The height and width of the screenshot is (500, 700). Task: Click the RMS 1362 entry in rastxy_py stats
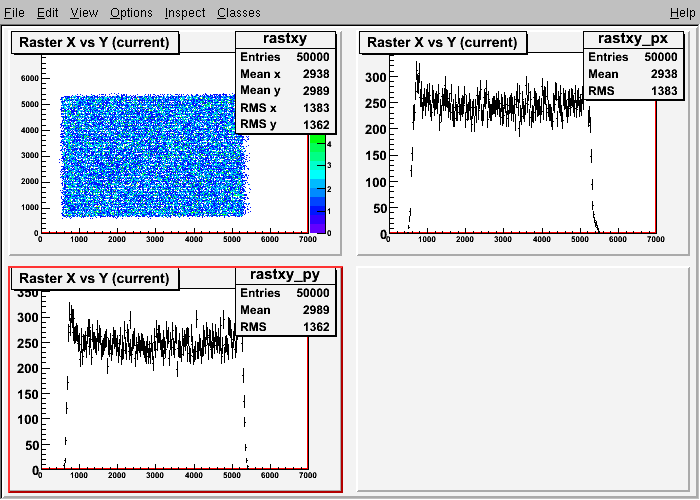285,327
